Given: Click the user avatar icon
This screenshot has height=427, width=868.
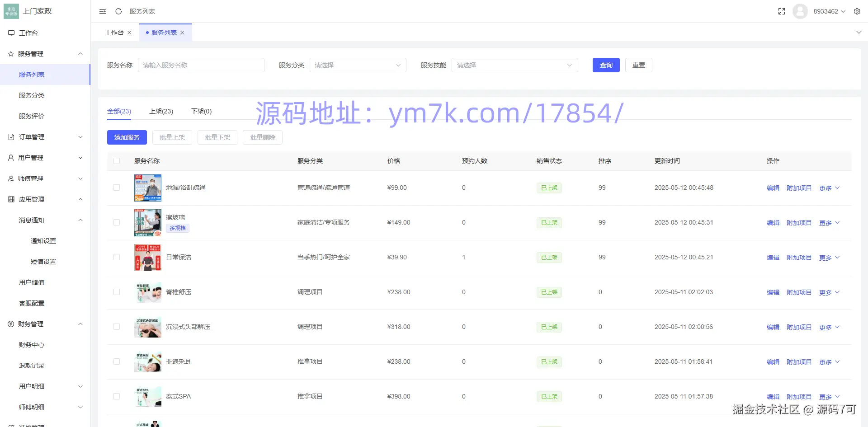Looking at the screenshot, I should pyautogui.click(x=800, y=11).
